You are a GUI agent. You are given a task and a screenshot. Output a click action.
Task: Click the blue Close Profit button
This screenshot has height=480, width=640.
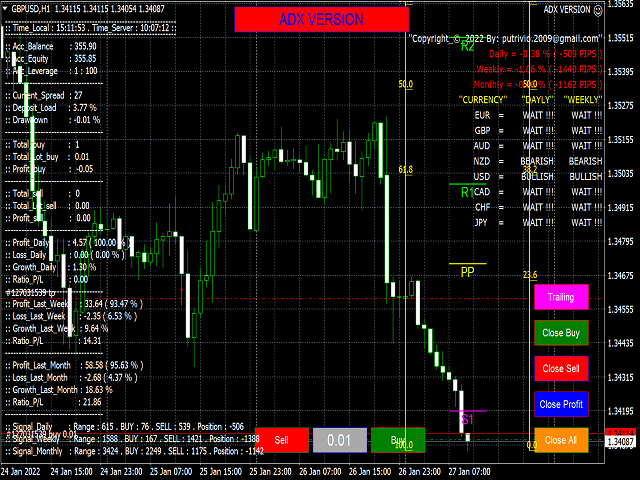(x=561, y=404)
